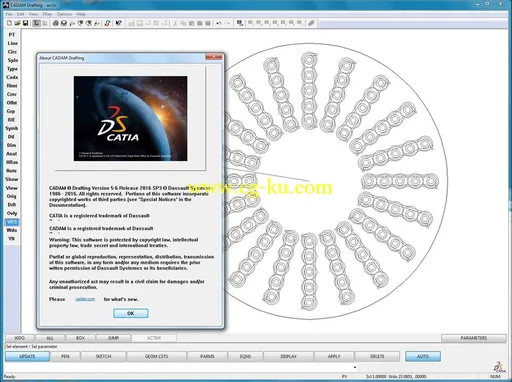Open the Options menu

pos(64,14)
